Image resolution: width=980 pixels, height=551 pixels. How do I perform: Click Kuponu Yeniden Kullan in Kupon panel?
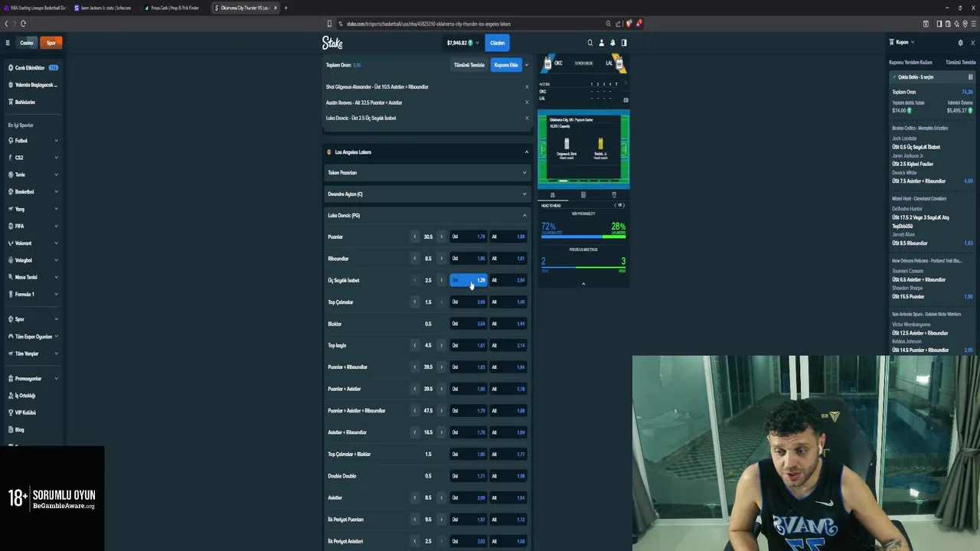[x=910, y=62]
